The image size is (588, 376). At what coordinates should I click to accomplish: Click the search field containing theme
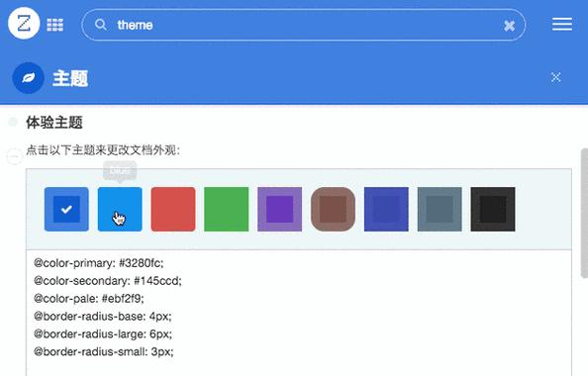click(303, 25)
